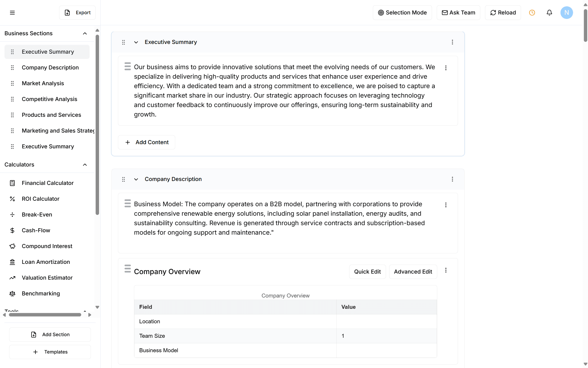Screen dimensions: 588x368
Task: Click Quick Edit on Company Overview
Action: (367, 271)
